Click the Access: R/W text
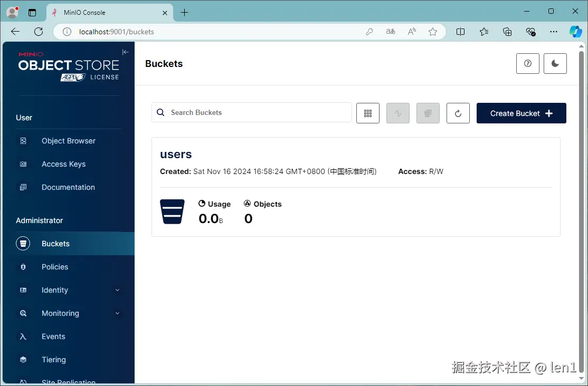588x386 pixels. [x=421, y=171]
